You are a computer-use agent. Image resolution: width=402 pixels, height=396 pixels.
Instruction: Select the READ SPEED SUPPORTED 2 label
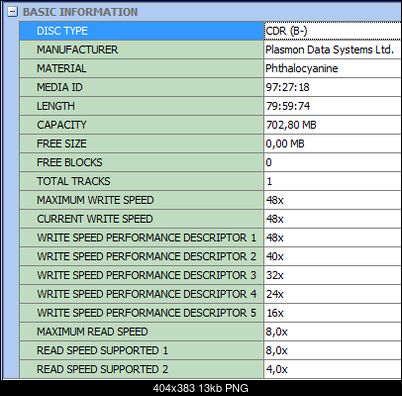[102, 369]
